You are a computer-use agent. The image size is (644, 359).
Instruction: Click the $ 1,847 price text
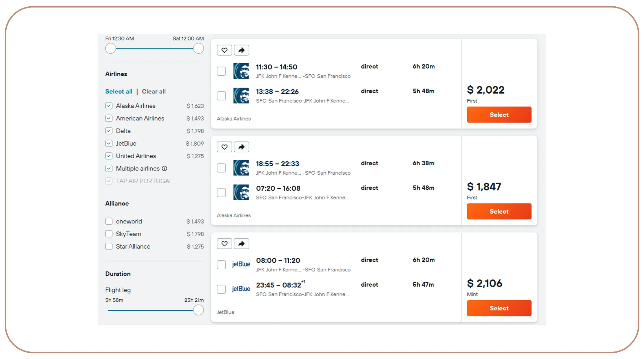pos(484,187)
